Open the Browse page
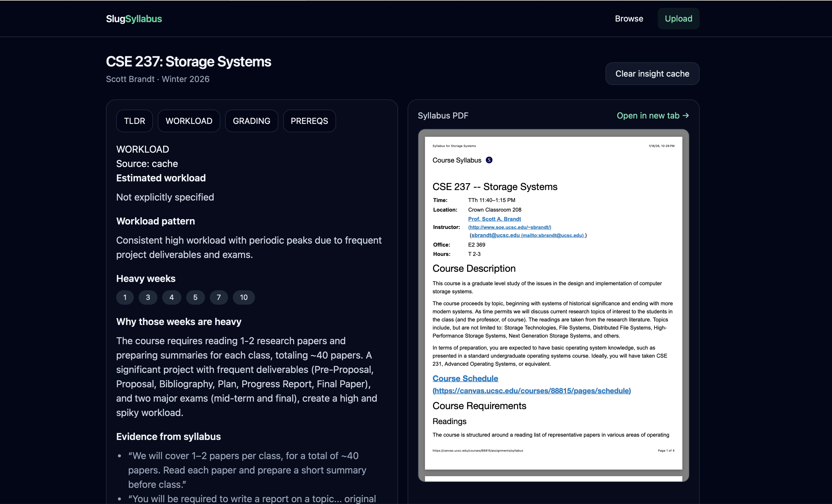The width and height of the screenshot is (832, 504). coord(629,19)
